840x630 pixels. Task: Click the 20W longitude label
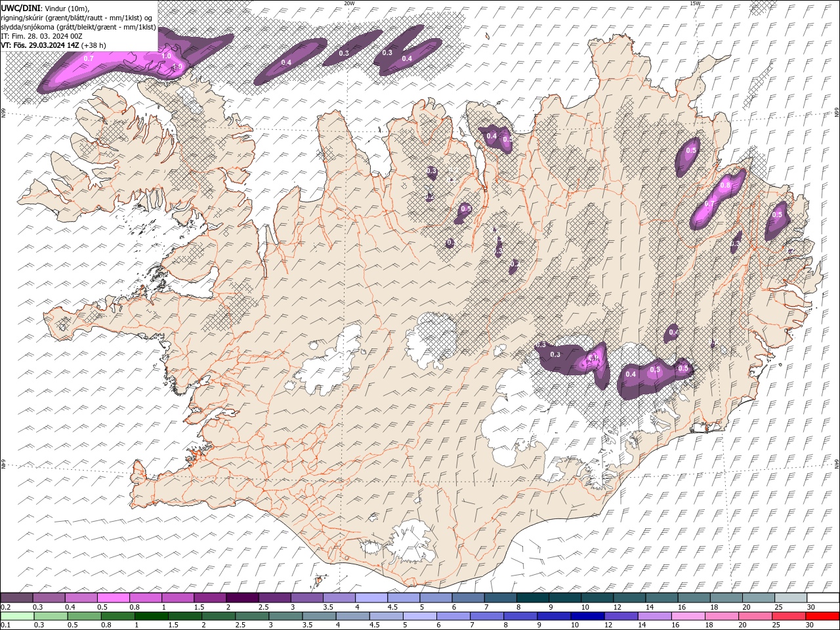pyautogui.click(x=349, y=3)
